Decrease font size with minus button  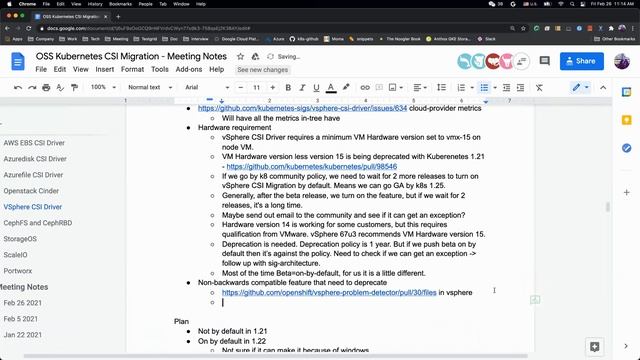click(241, 87)
